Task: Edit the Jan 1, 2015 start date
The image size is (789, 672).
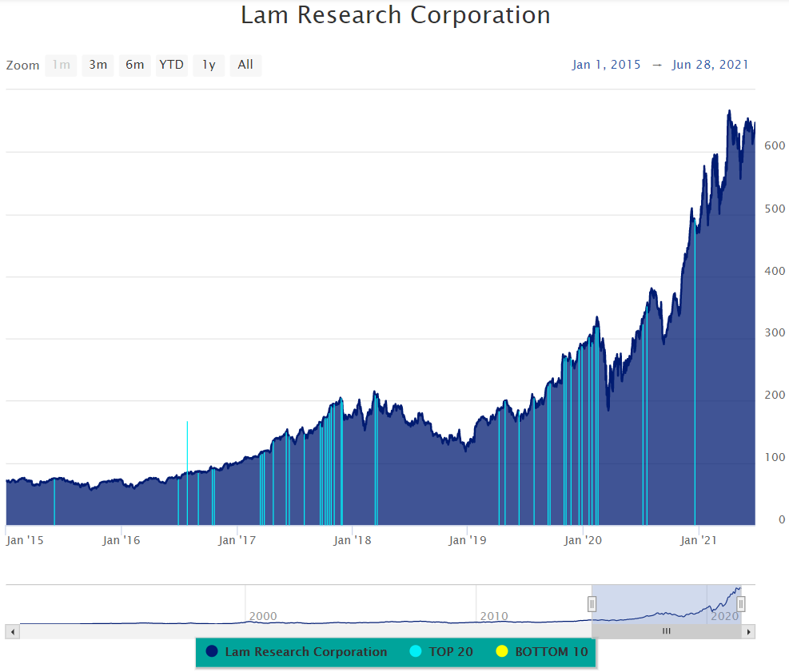Action: (x=607, y=65)
